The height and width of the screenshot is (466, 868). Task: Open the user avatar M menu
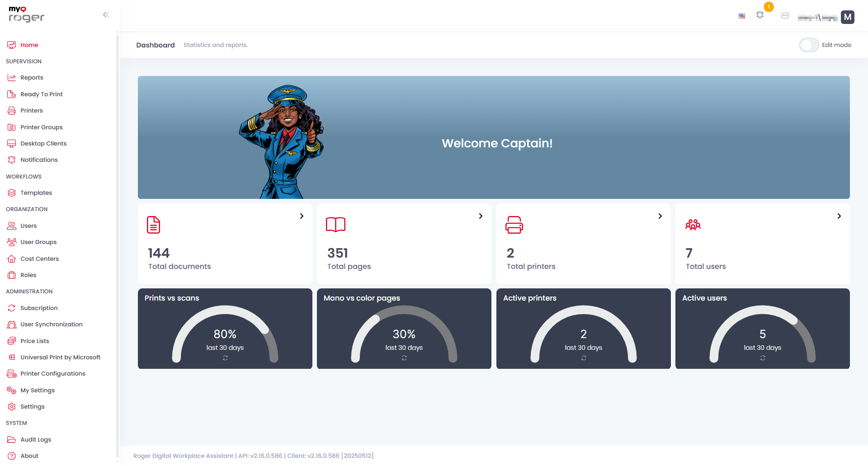click(848, 17)
